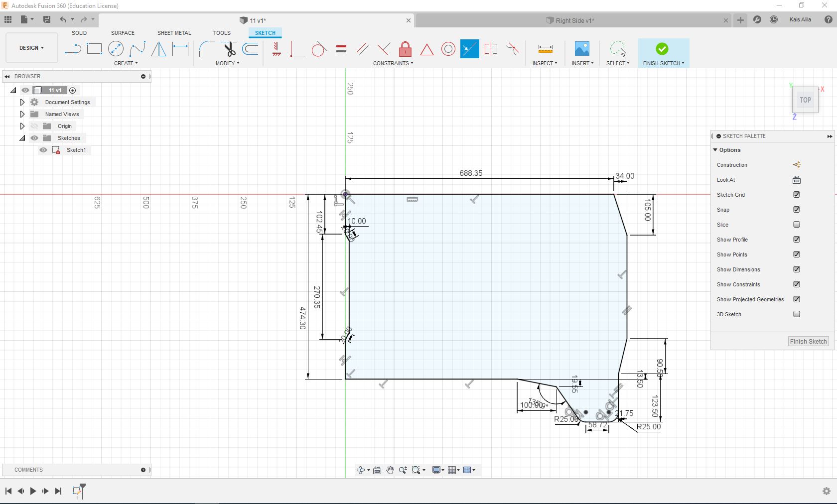The width and height of the screenshot is (837, 504).
Task: Select the 2-Point Rectangle tool
Action: coord(94,49)
